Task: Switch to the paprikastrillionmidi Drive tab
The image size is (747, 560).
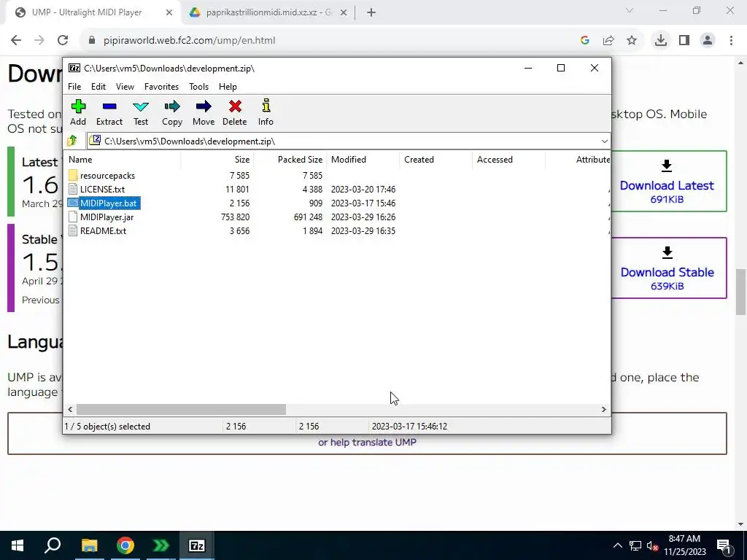Action: click(x=269, y=13)
